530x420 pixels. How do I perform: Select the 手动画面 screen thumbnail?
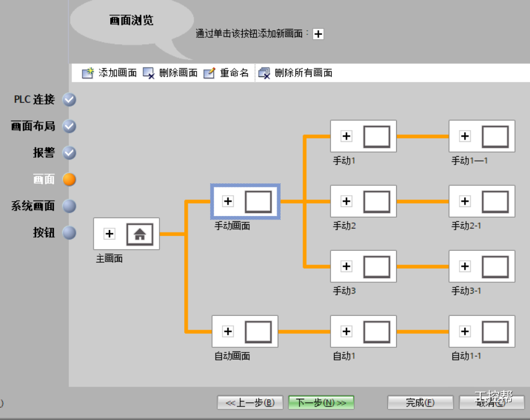click(x=258, y=202)
